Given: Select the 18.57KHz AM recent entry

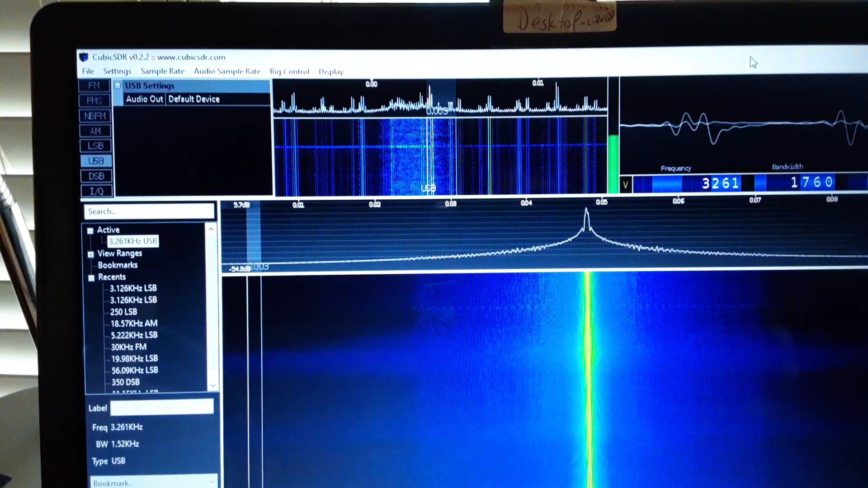Looking at the screenshot, I should click(134, 324).
